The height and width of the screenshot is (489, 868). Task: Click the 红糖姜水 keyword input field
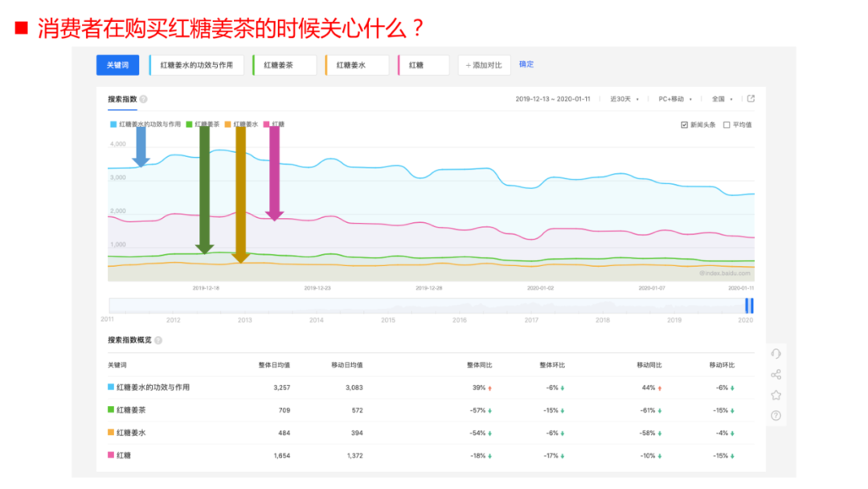(x=357, y=65)
